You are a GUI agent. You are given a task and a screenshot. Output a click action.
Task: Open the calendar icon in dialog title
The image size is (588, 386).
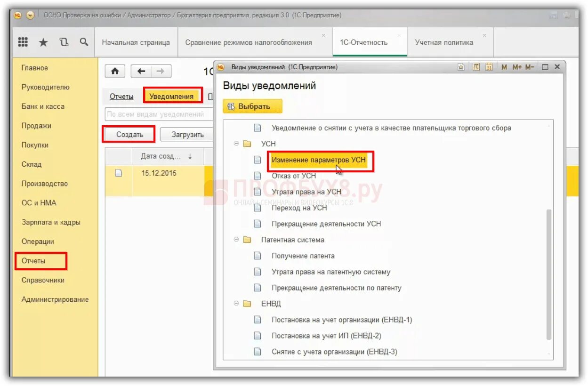[x=489, y=67]
